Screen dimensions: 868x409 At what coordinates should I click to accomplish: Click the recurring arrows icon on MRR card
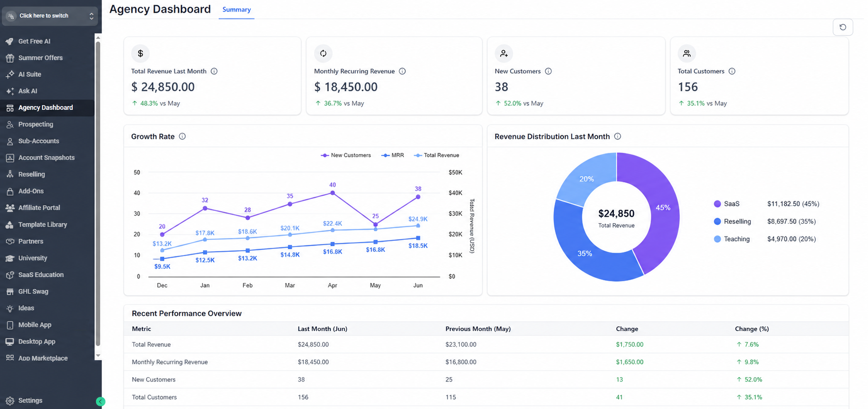point(323,54)
